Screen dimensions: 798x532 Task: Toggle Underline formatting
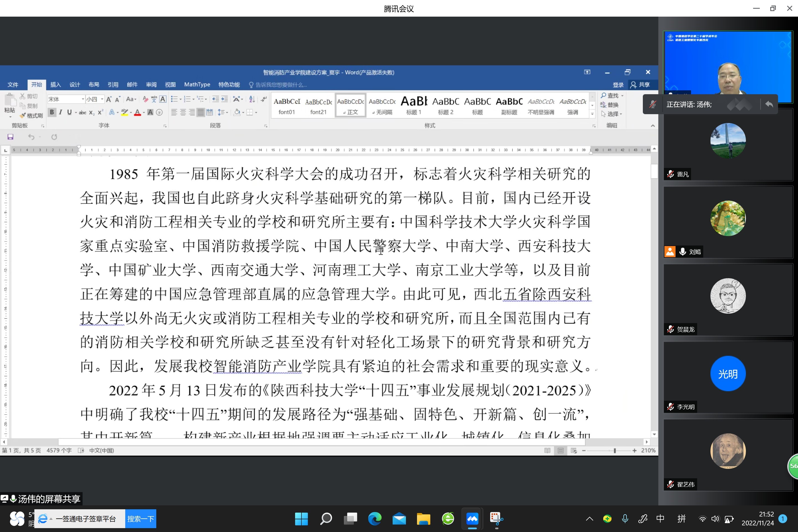tap(69, 112)
